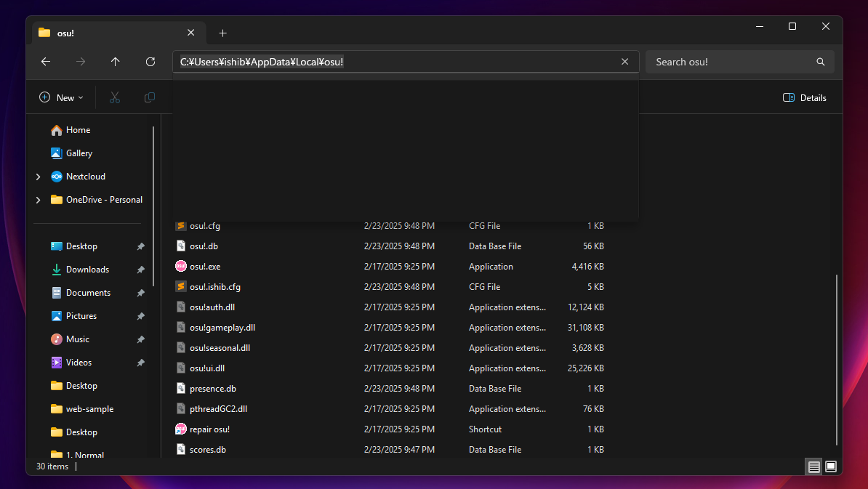Open pinned Music folder
The image size is (868, 489).
tap(78, 339)
